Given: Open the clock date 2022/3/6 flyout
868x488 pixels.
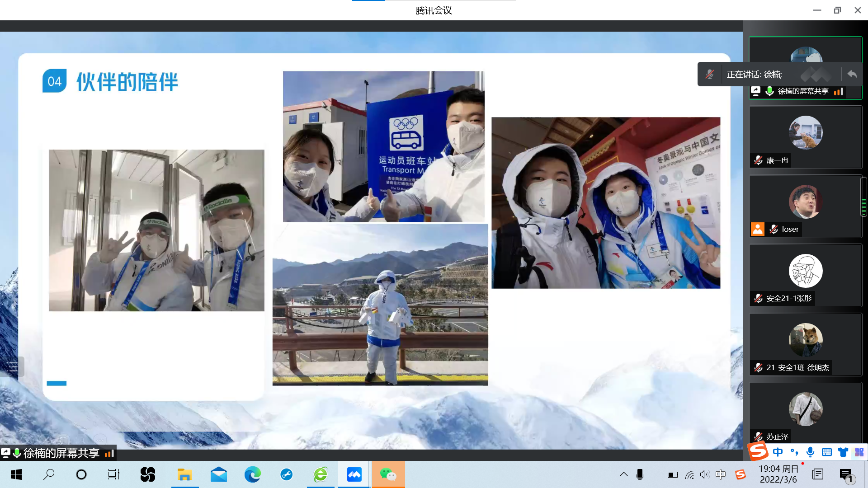Looking at the screenshot, I should [x=778, y=474].
